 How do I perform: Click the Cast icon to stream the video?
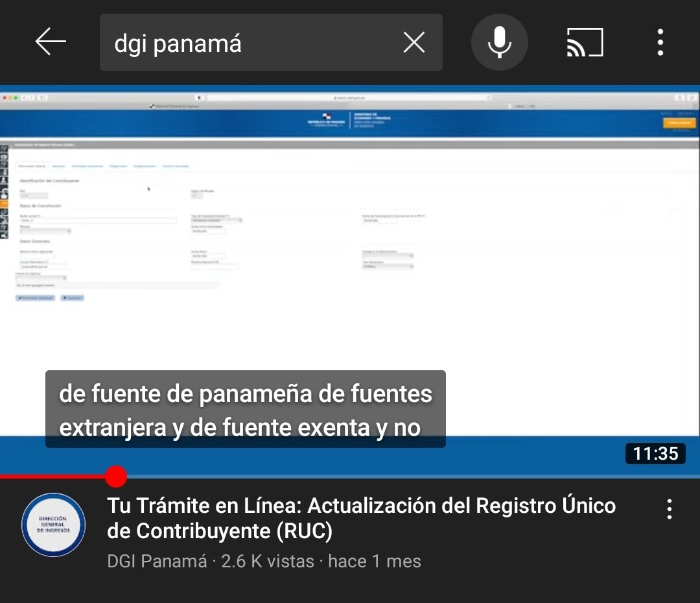click(x=584, y=41)
